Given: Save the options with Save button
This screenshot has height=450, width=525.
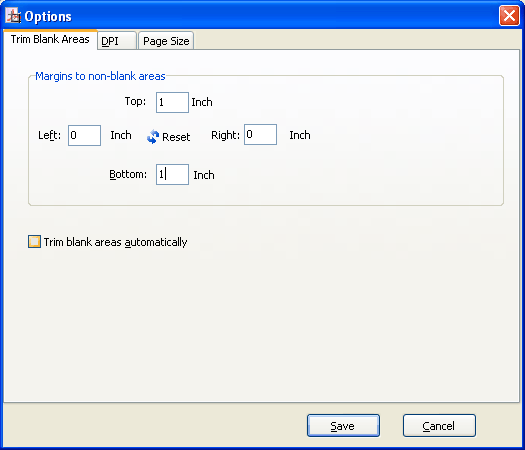Looking at the screenshot, I should [x=343, y=426].
